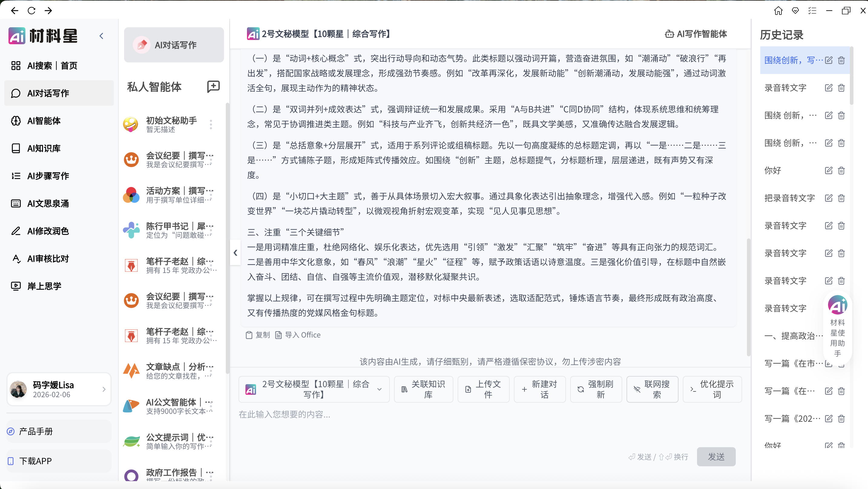
Task: Start a 新建对话 new conversation
Action: [x=539, y=389]
